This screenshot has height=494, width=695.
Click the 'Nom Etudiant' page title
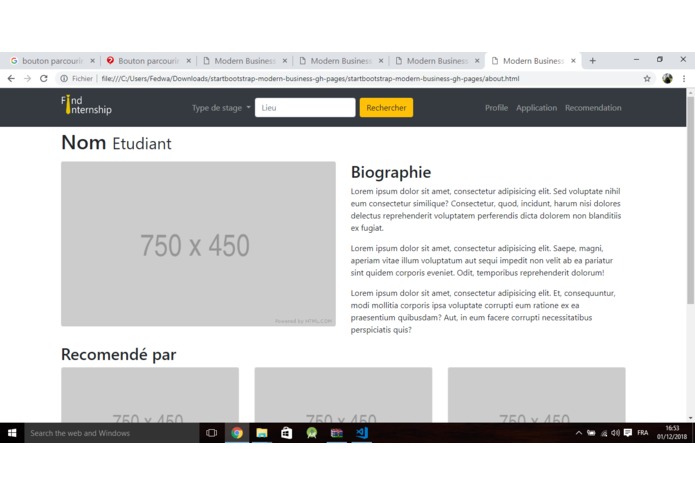click(x=116, y=143)
